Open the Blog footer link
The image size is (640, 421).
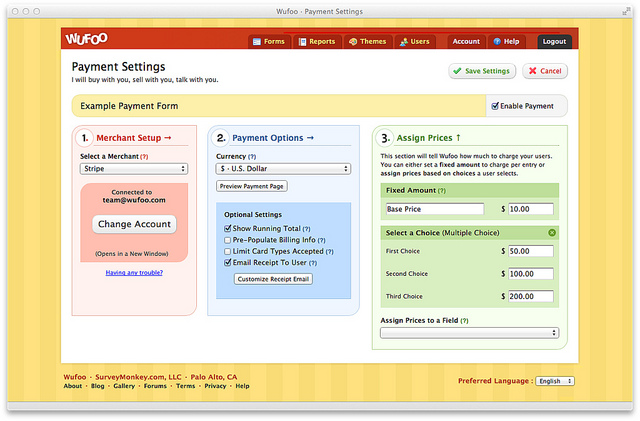pyautogui.click(x=98, y=386)
